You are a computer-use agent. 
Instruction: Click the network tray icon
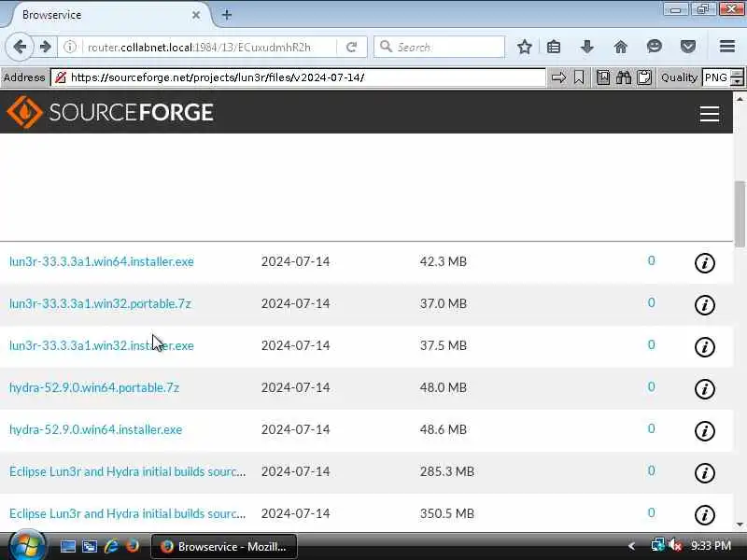coord(658,545)
